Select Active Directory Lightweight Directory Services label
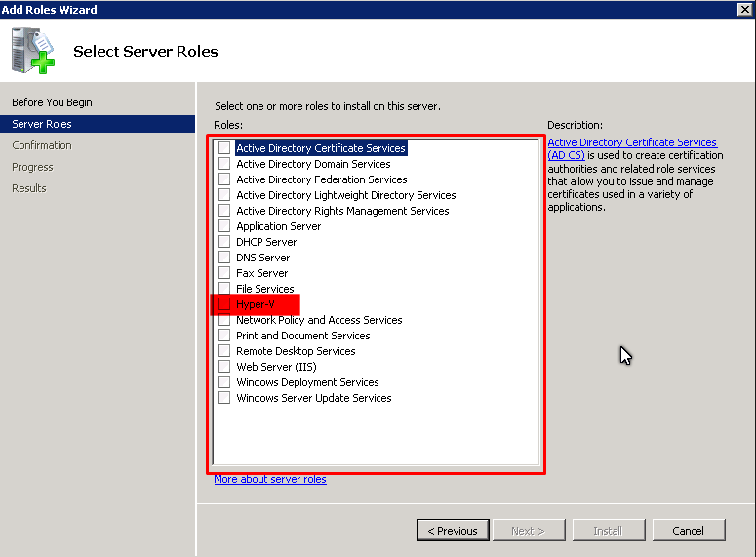 [x=345, y=195]
